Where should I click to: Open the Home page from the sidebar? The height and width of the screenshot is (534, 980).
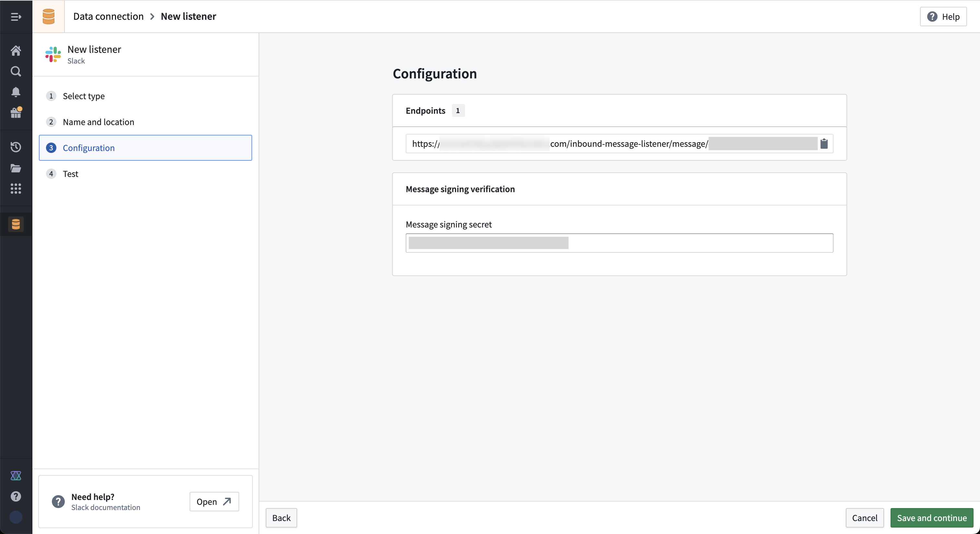16,51
